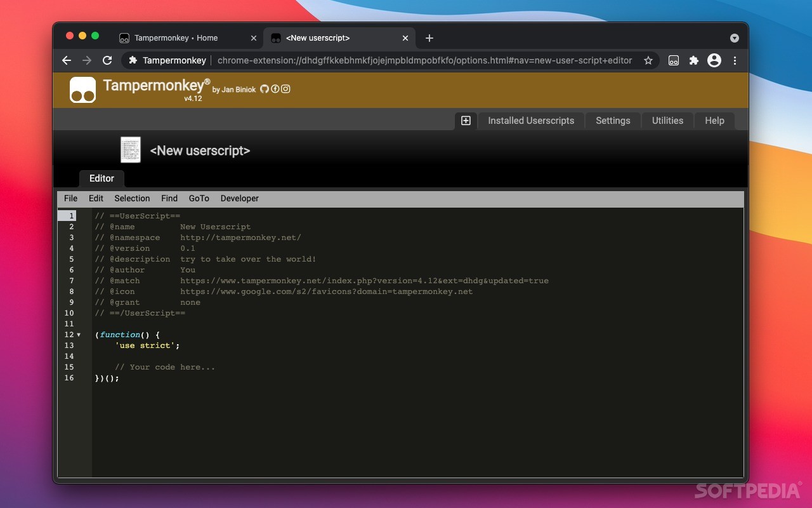This screenshot has height=508, width=812.
Task: Open the Utilities tab
Action: click(x=667, y=121)
